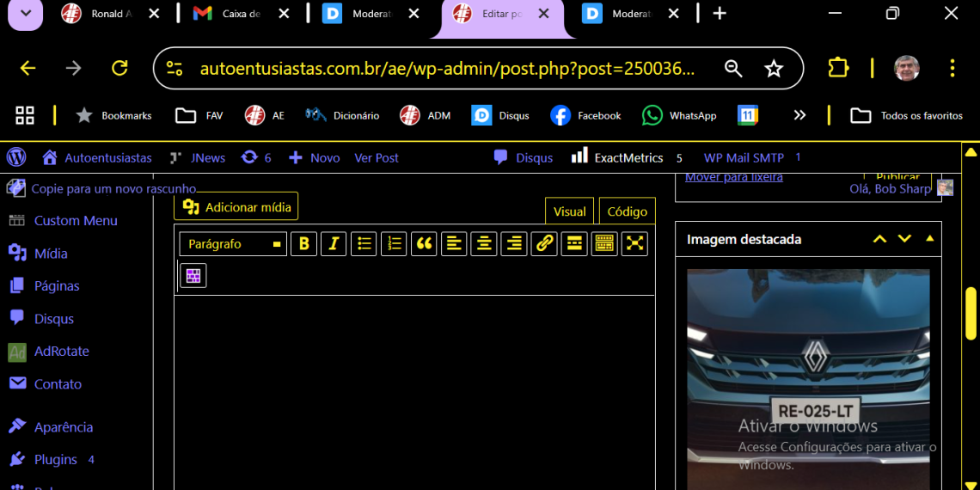Insert or edit a link

544,244
